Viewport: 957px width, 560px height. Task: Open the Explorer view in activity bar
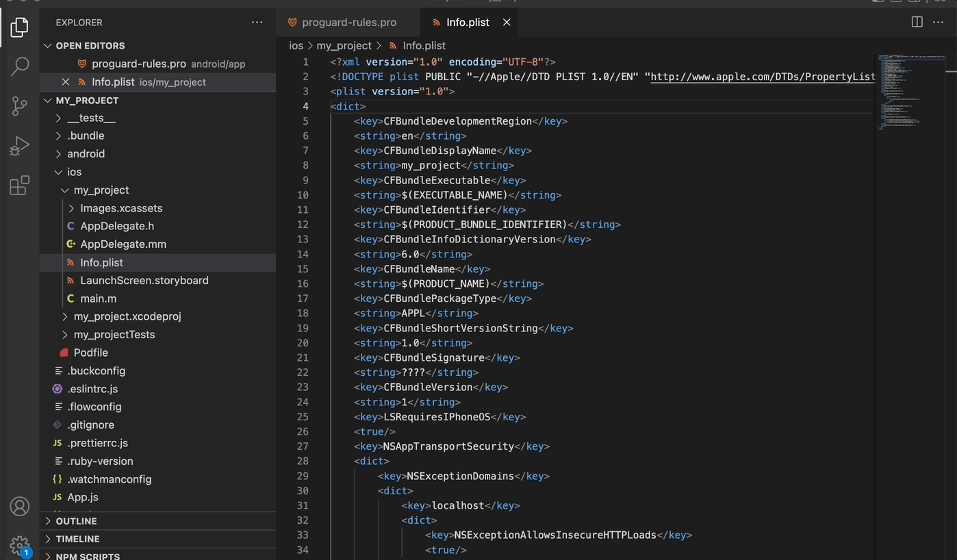click(20, 27)
